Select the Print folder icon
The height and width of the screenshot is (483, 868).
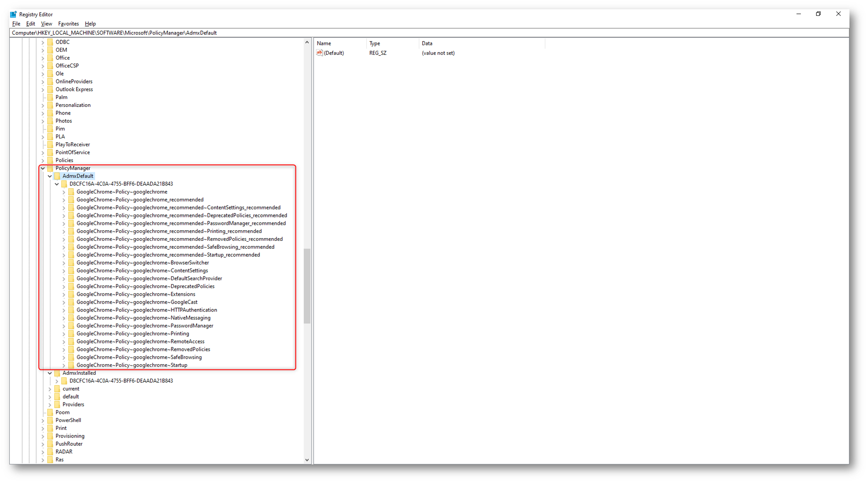(x=50, y=428)
